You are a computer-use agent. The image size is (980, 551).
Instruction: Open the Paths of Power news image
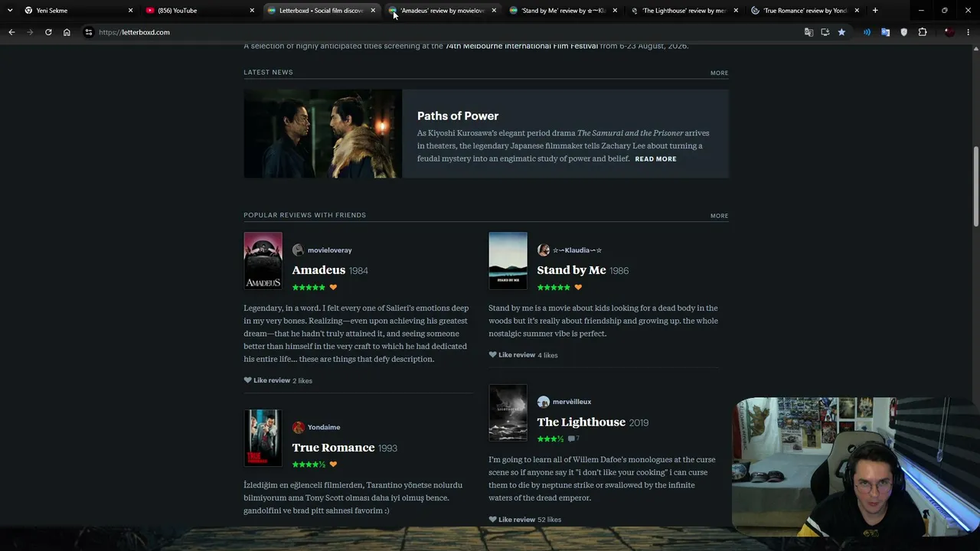coord(322,134)
